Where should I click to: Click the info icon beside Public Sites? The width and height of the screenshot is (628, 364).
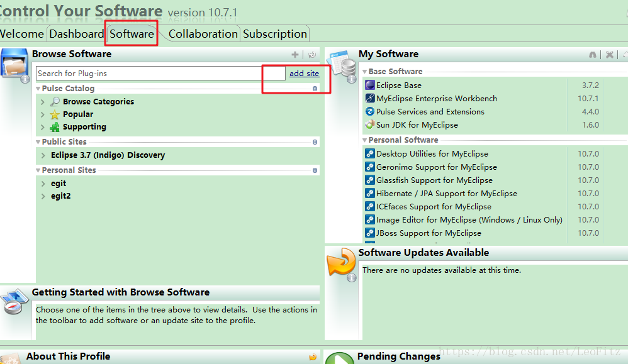(315, 142)
